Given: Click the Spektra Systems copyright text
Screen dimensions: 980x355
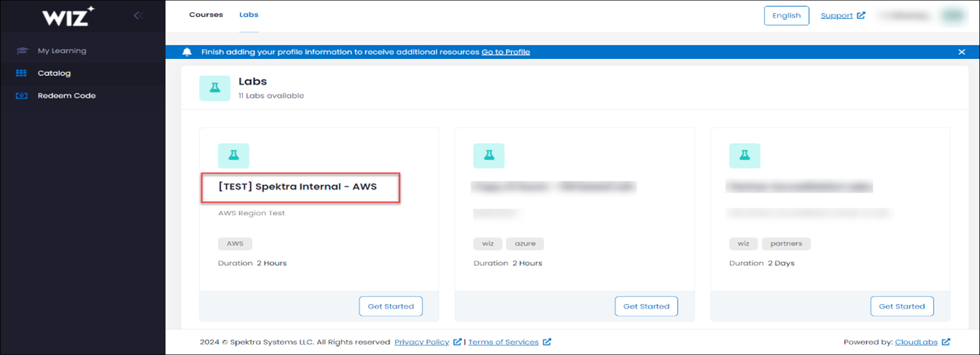Looking at the screenshot, I should coord(295,342).
